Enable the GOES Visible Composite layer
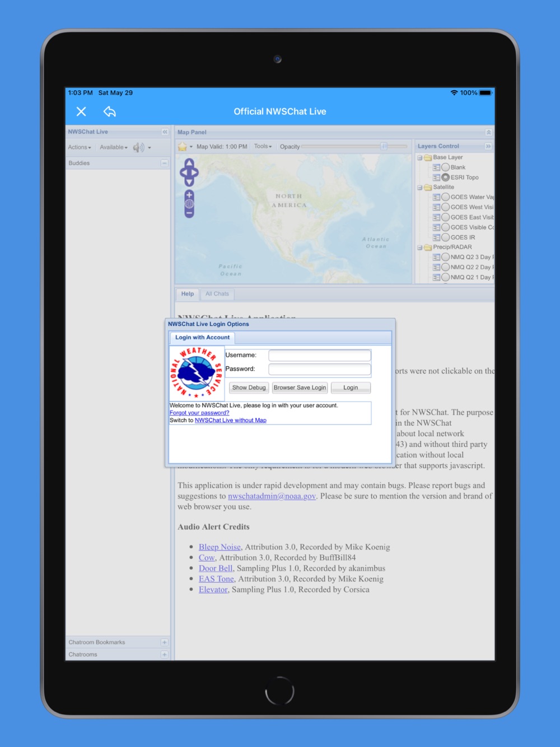This screenshot has height=747, width=560. [446, 227]
